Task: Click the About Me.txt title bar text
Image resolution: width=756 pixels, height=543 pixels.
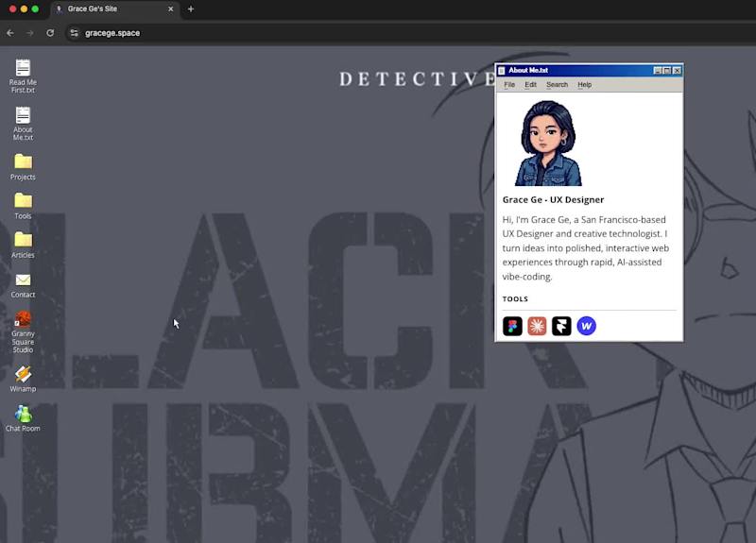Action: pos(528,70)
